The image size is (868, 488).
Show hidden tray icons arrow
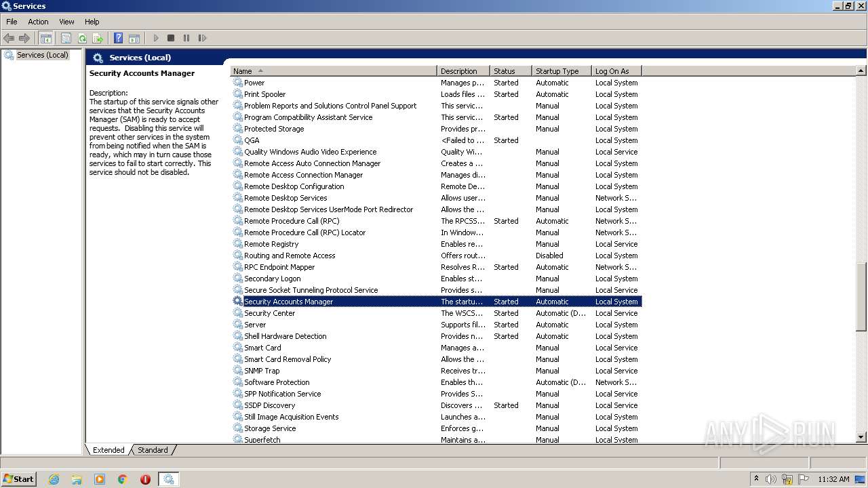[x=756, y=479]
